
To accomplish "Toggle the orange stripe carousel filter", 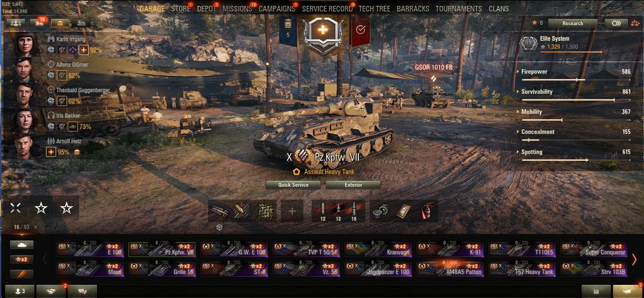I will point(21,274).
